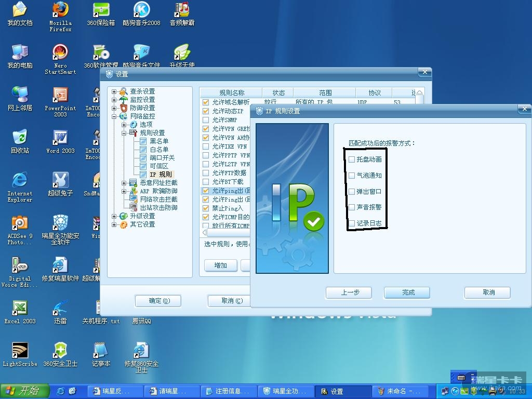Open the 瑞星全功能安全软件 desktop icon

[x=60, y=223]
